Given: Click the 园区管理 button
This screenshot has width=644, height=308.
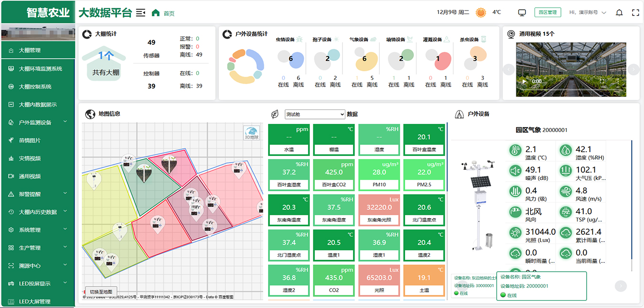Looking at the screenshot, I should tap(547, 13).
